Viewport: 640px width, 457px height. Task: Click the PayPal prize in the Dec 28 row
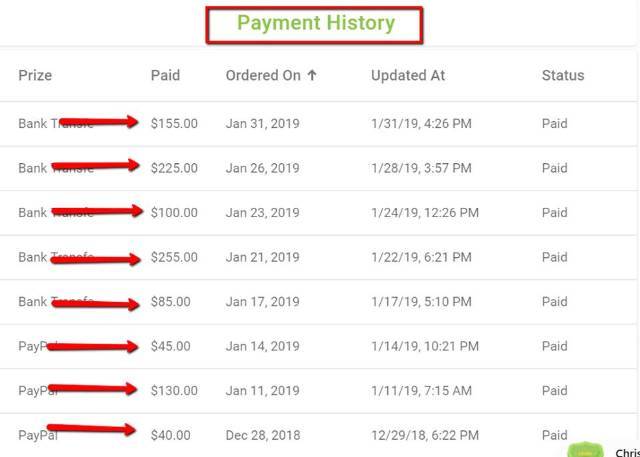35,435
